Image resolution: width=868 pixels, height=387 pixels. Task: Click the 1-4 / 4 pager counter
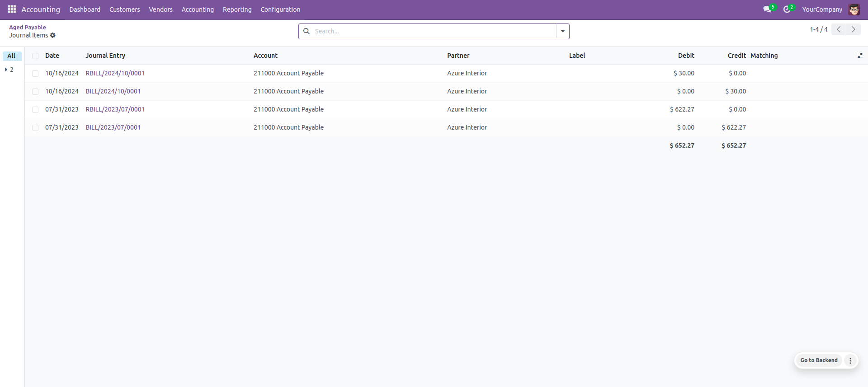tap(819, 29)
